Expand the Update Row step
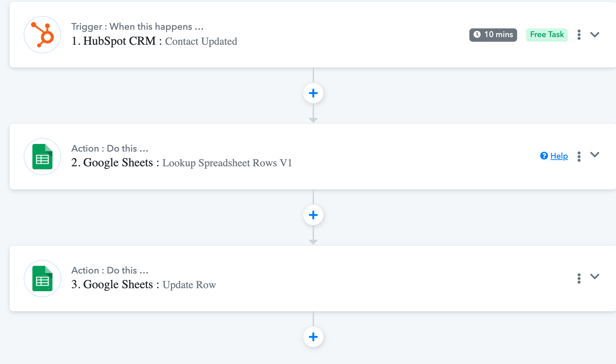Screen dimensions: 616x364 (595, 276)
